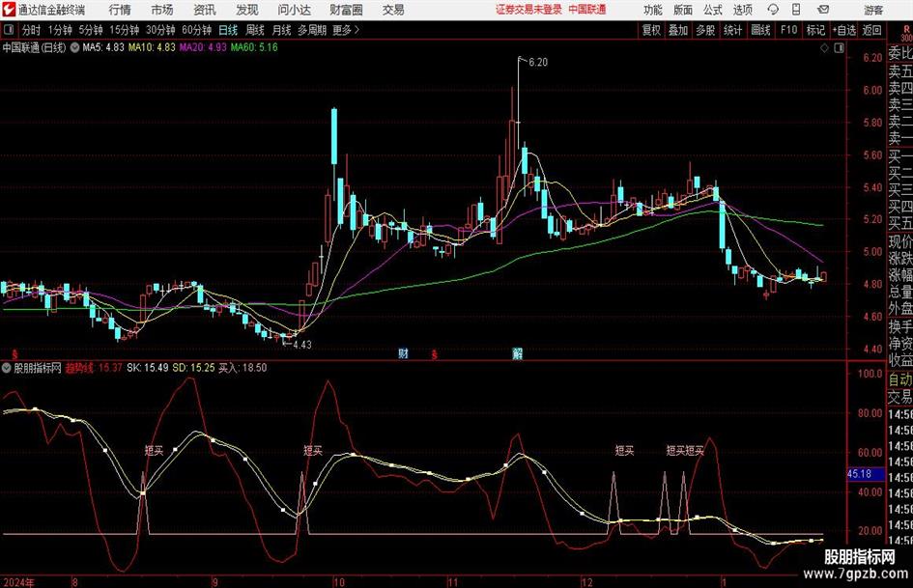This screenshot has height=588, width=913.
Task: Click the MA10: 4.83 value
Action: 152,47
